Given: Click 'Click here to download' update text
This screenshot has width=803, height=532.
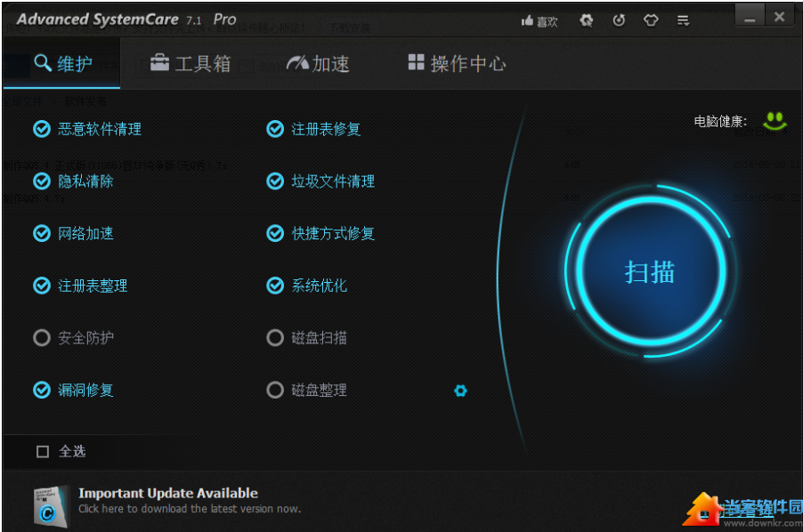Looking at the screenshot, I should click(190, 509).
